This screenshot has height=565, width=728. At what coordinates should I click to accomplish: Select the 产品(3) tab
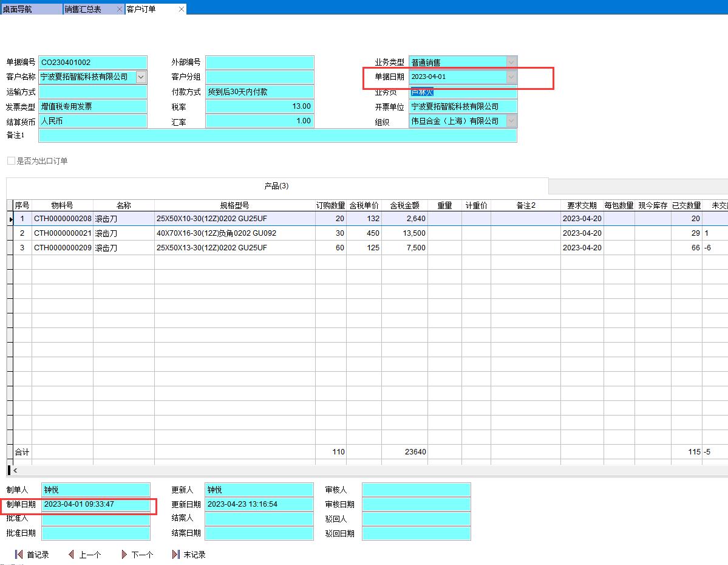click(276, 186)
